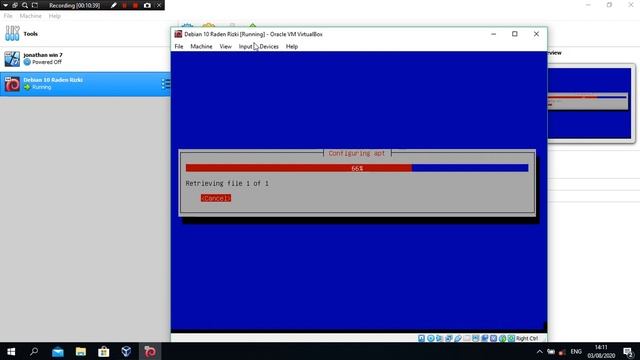Click the network adapter indicator in VM status bar

click(x=448, y=338)
